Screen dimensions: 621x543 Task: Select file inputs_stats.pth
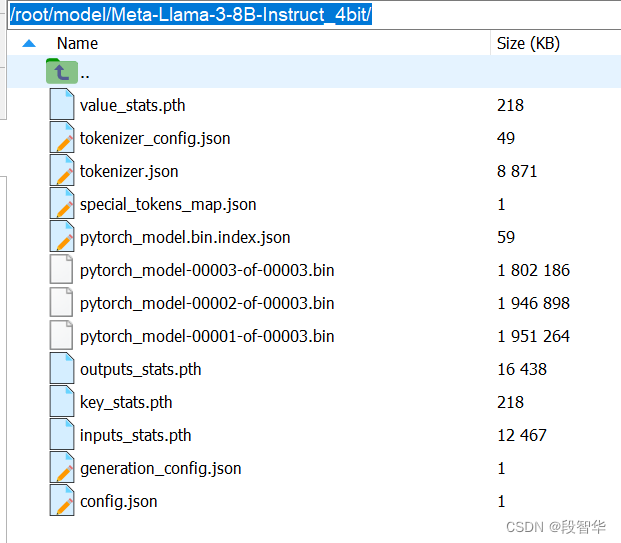(135, 436)
